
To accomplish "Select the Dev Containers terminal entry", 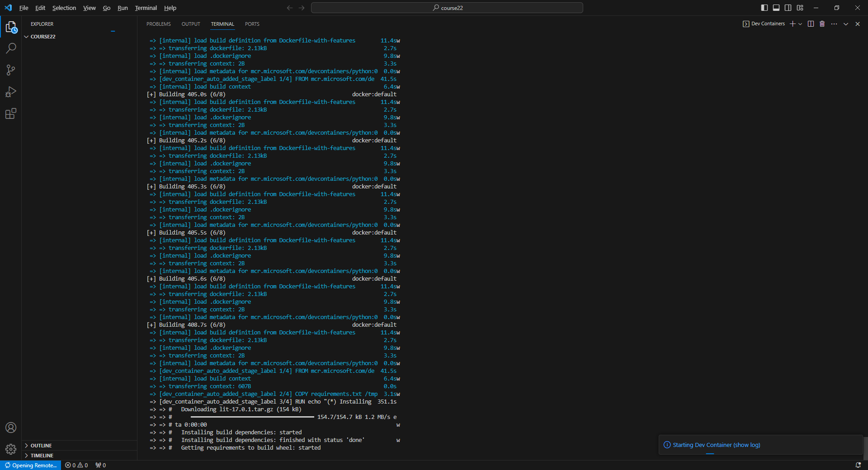I will tap(764, 24).
